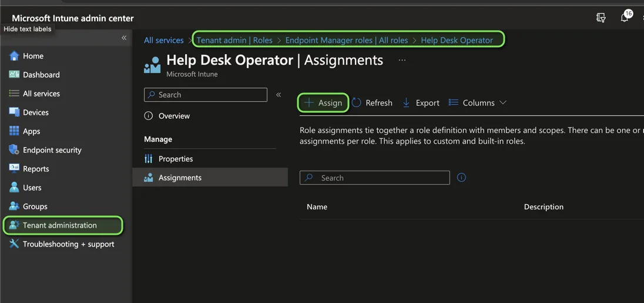Click the Reports icon
This screenshot has width=644, height=303.
(x=14, y=167)
